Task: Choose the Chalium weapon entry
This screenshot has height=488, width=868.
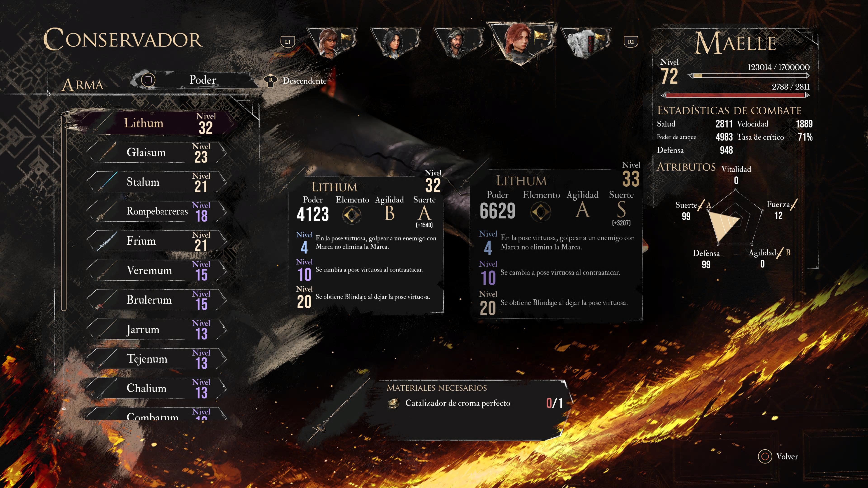Action: [157, 388]
